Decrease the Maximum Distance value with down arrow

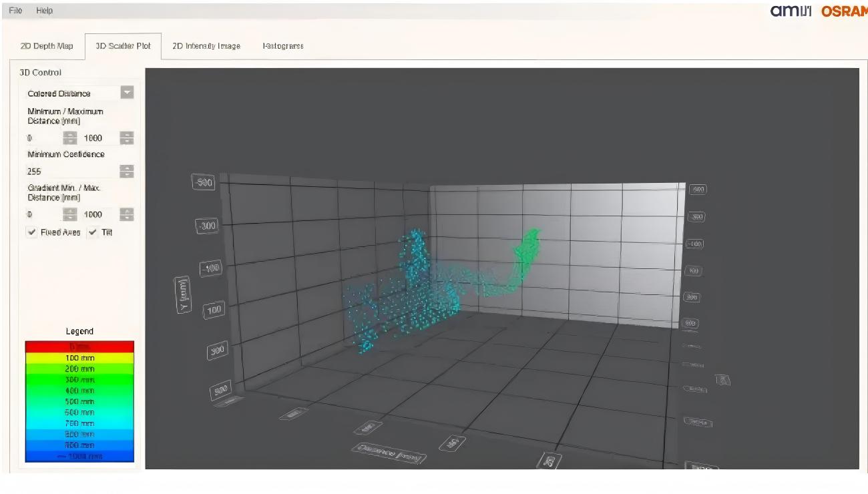(127, 141)
